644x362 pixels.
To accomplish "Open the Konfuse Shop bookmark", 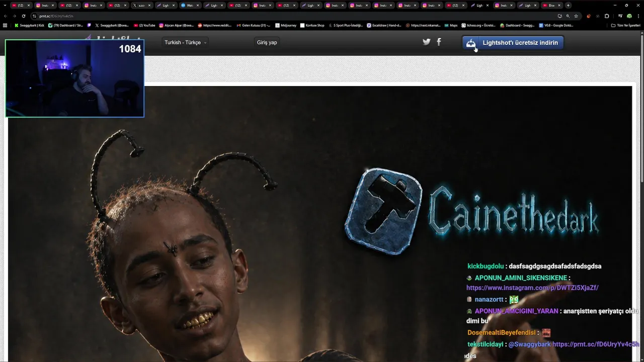I will tap(312, 25).
